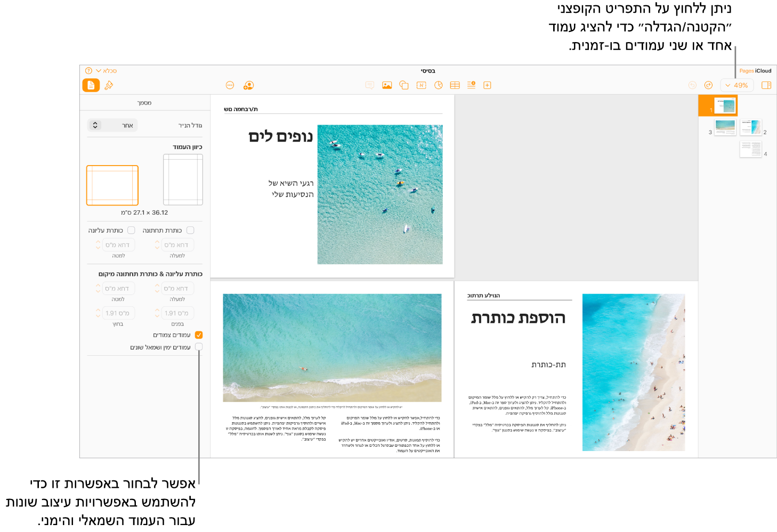Open the comments icon in the toolbar
The image size is (777, 532).
(x=369, y=85)
